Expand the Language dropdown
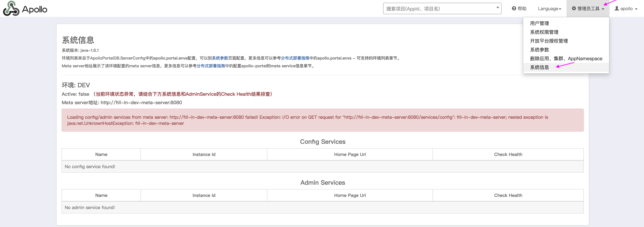The height and width of the screenshot is (227, 644). point(549,8)
